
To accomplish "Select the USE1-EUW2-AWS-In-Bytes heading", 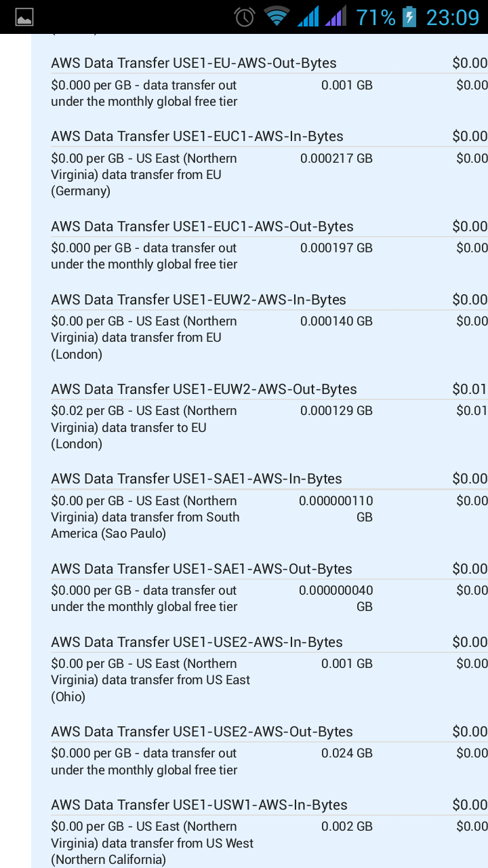I will tap(199, 300).
